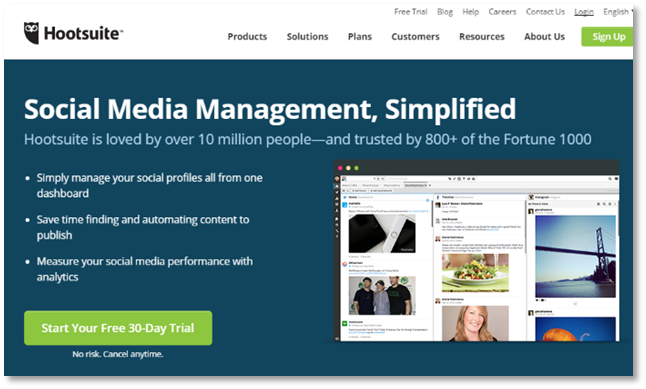Click the green Sign Up button
646x389 pixels.
click(x=607, y=37)
